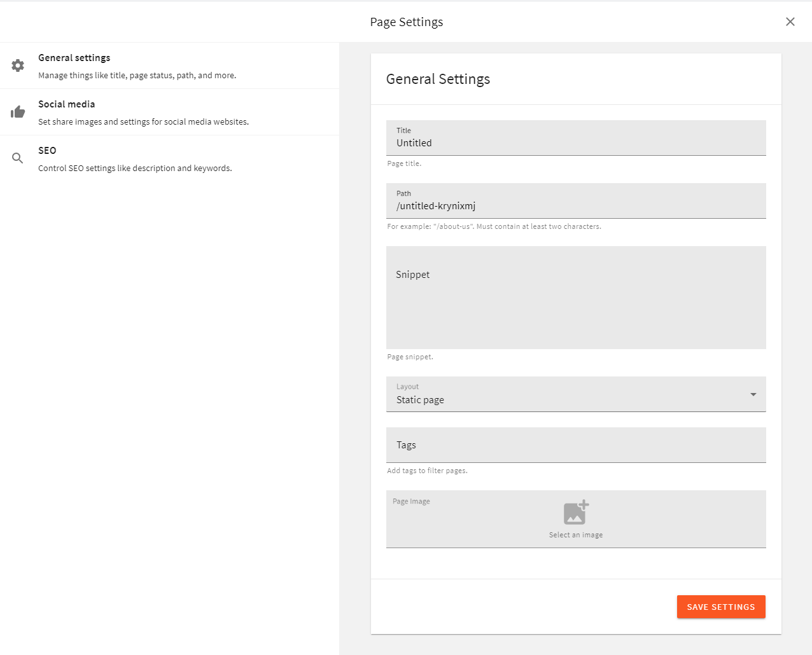This screenshot has height=655, width=812.
Task: Click the Path field containing untitled-krynixmj
Action: pos(576,205)
